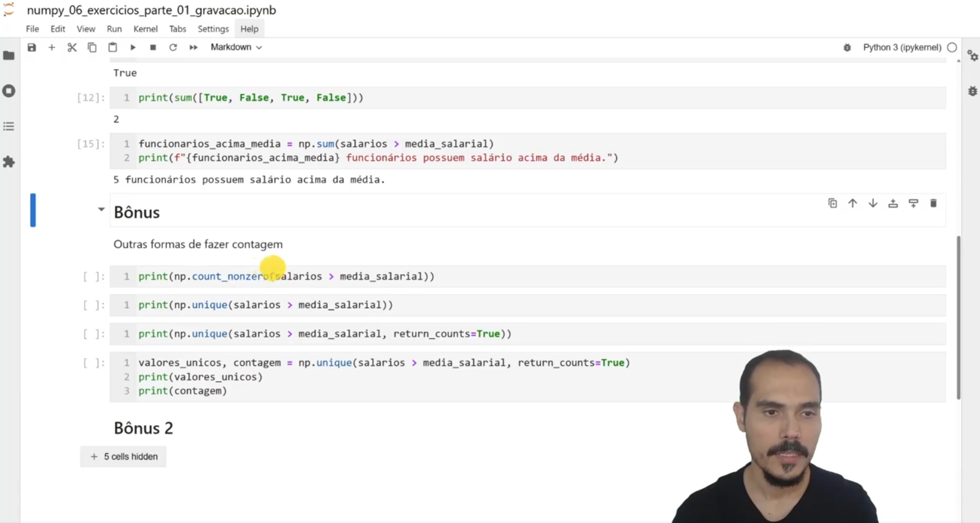Restart the kernel with the circular arrow
Image resolution: width=980 pixels, height=523 pixels.
pos(173,47)
